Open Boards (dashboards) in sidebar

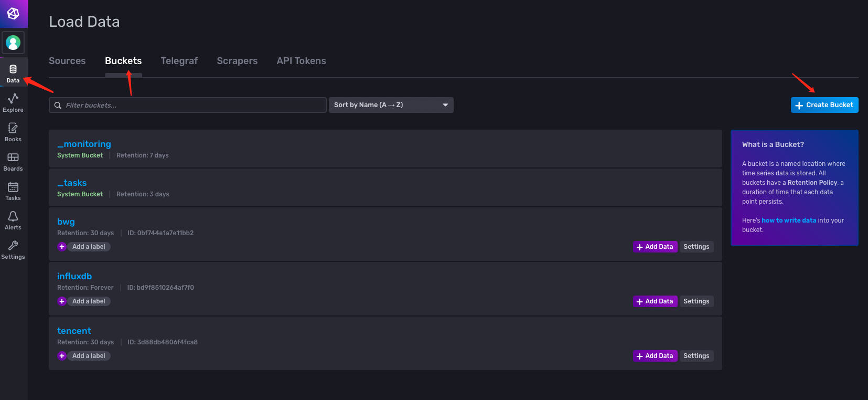13,162
